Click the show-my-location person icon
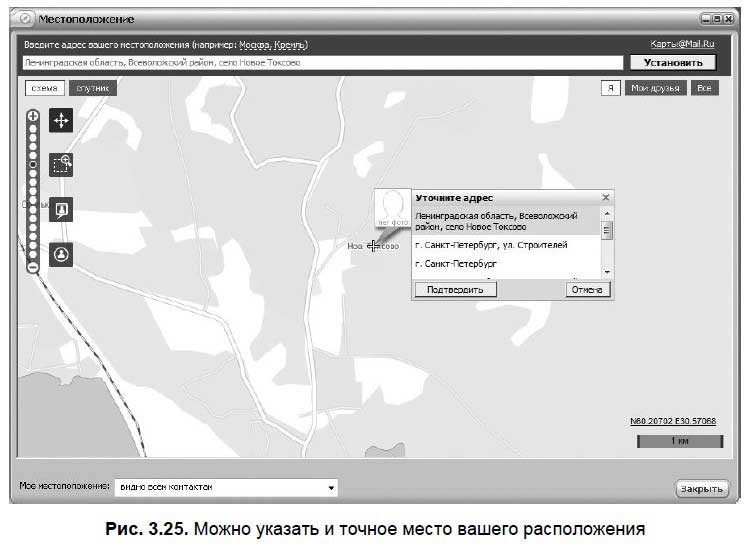The image size is (749, 544). [x=61, y=254]
